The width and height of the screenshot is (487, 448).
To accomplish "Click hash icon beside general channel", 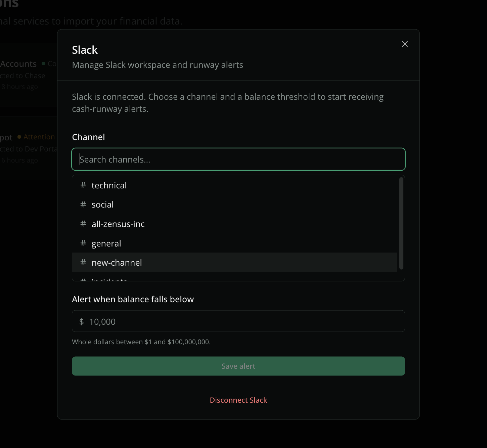I will 83,243.
